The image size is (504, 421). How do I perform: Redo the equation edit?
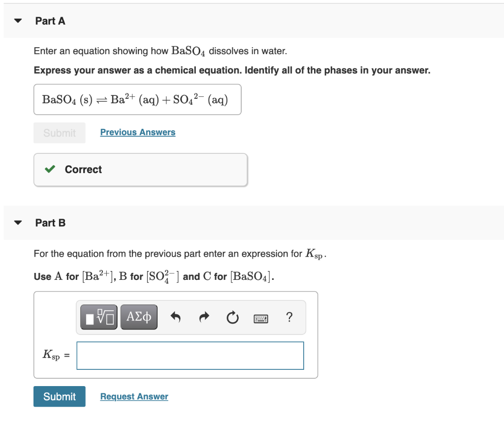(204, 317)
